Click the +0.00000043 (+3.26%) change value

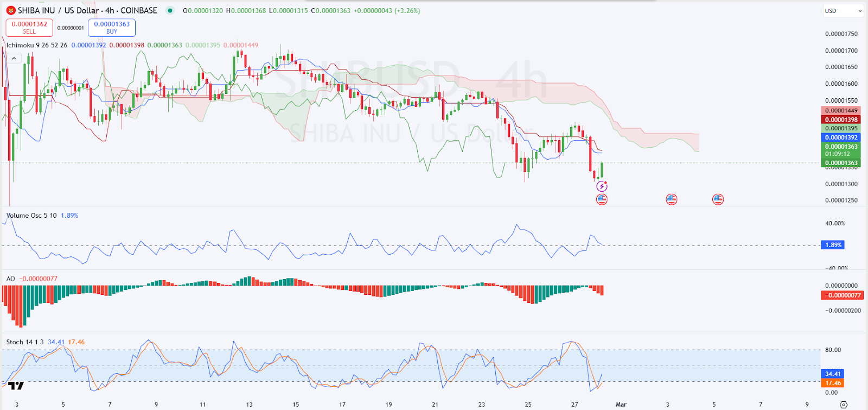tap(387, 10)
